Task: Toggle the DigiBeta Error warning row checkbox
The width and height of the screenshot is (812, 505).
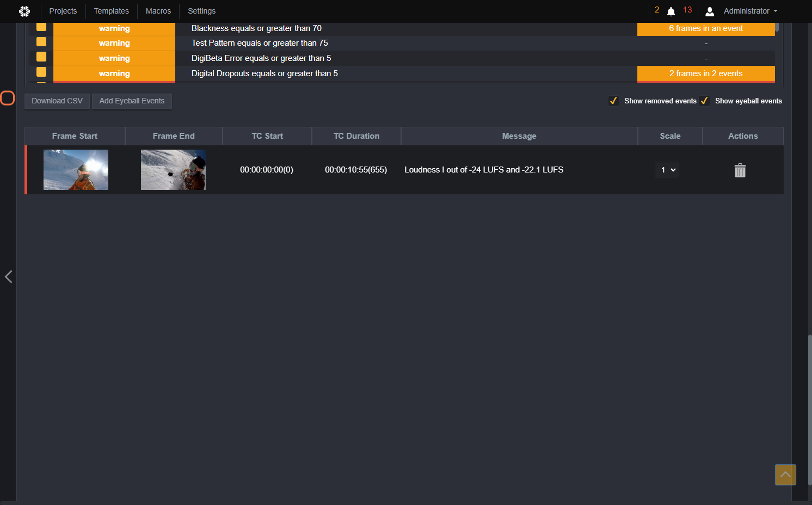Action: (41, 57)
